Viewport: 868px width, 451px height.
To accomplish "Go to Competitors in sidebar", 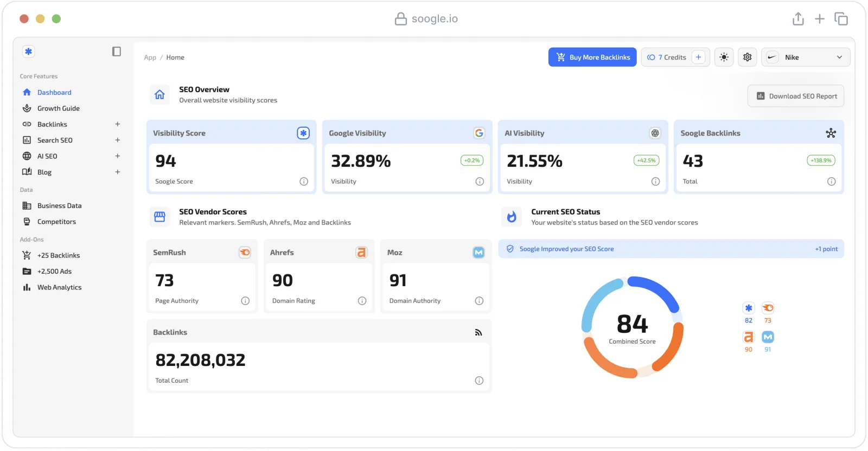I will (x=56, y=222).
